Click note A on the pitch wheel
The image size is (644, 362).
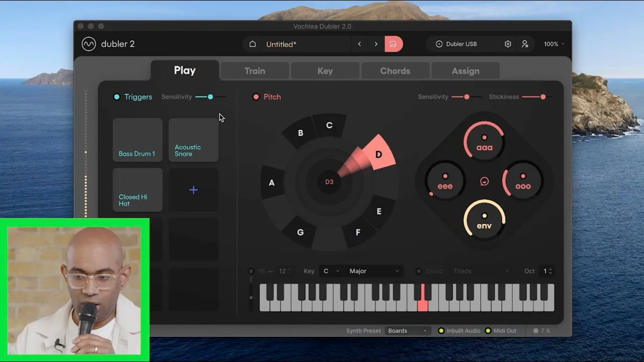pos(272,183)
